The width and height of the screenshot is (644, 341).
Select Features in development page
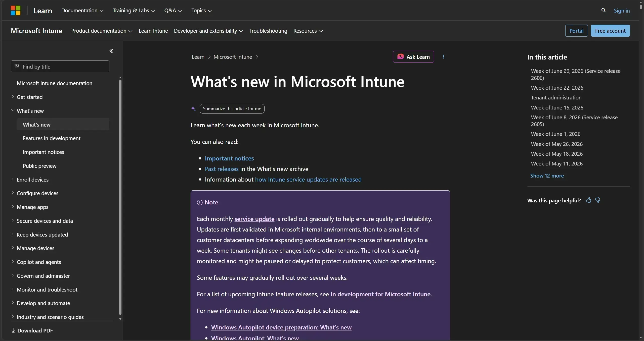coord(52,138)
